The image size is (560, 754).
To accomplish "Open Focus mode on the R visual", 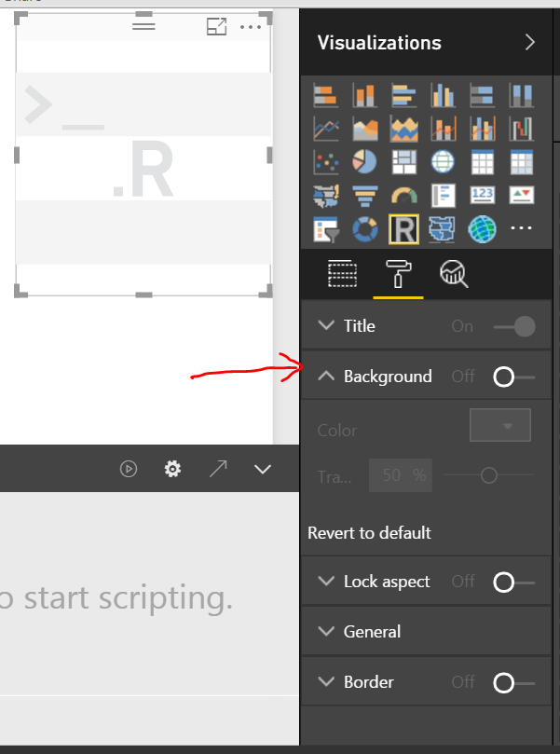I will click(x=217, y=27).
